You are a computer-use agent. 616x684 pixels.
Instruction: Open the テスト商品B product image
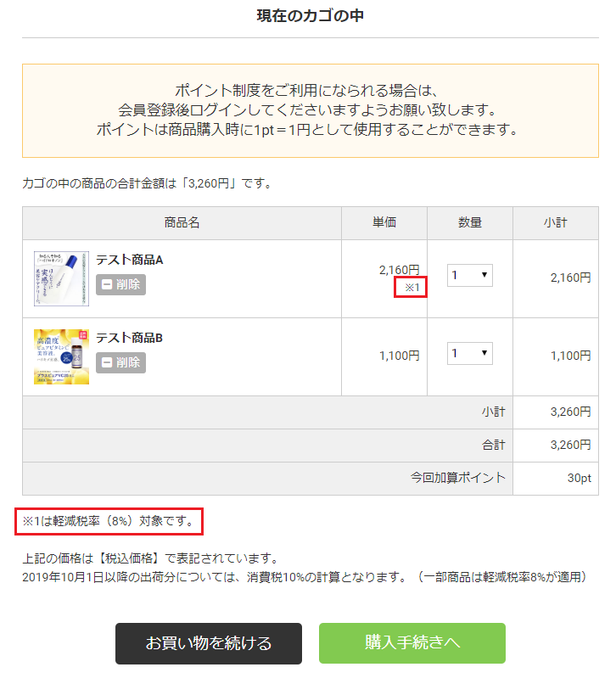pyautogui.click(x=61, y=356)
